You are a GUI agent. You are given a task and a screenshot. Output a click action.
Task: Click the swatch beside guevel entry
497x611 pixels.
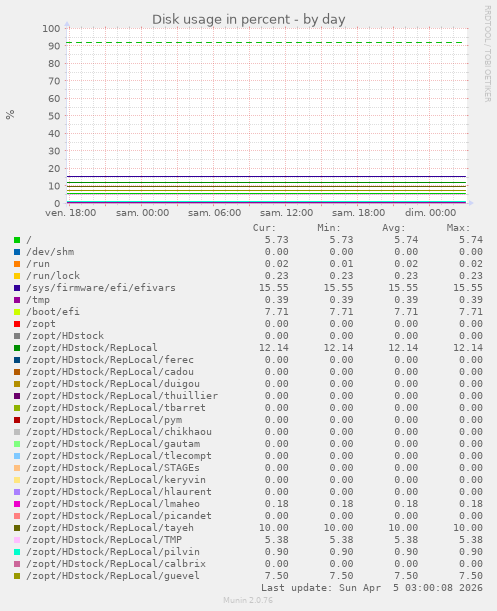(x=17, y=576)
